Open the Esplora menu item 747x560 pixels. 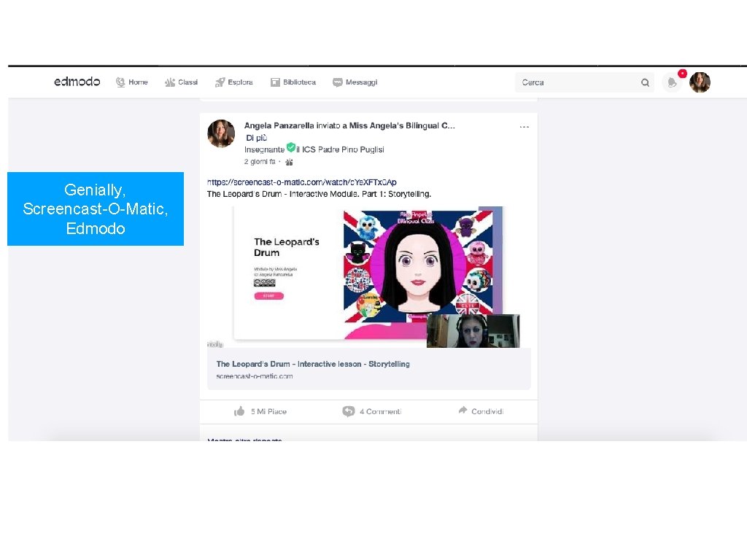(234, 82)
